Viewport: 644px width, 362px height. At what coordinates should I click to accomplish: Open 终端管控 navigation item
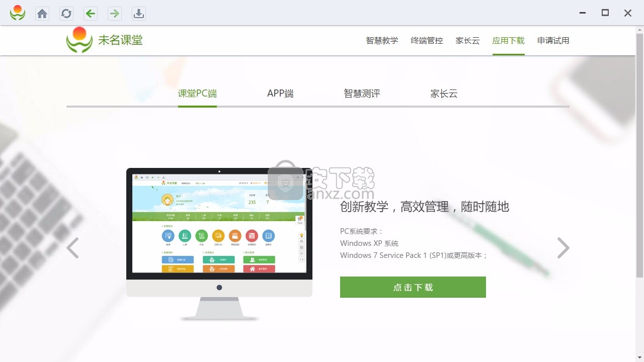pyautogui.click(x=427, y=41)
